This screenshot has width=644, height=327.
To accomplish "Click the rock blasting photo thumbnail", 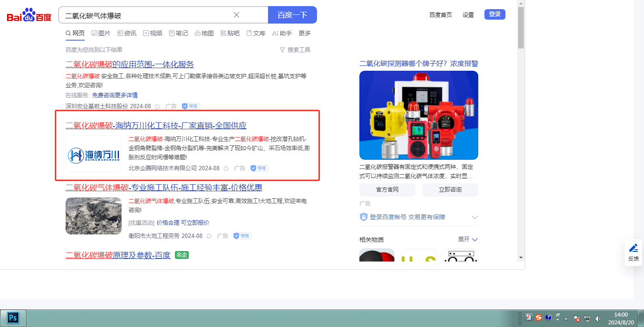I will click(94, 216).
